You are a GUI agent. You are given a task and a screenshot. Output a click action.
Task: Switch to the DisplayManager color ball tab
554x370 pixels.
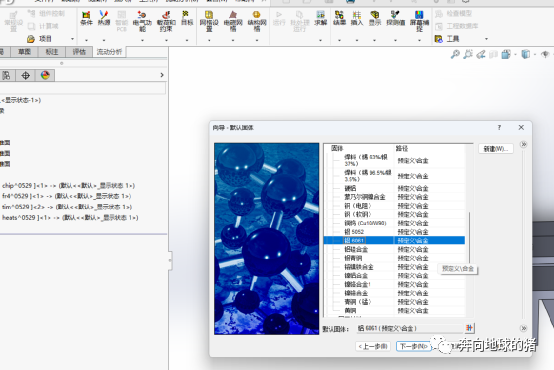tap(45, 75)
